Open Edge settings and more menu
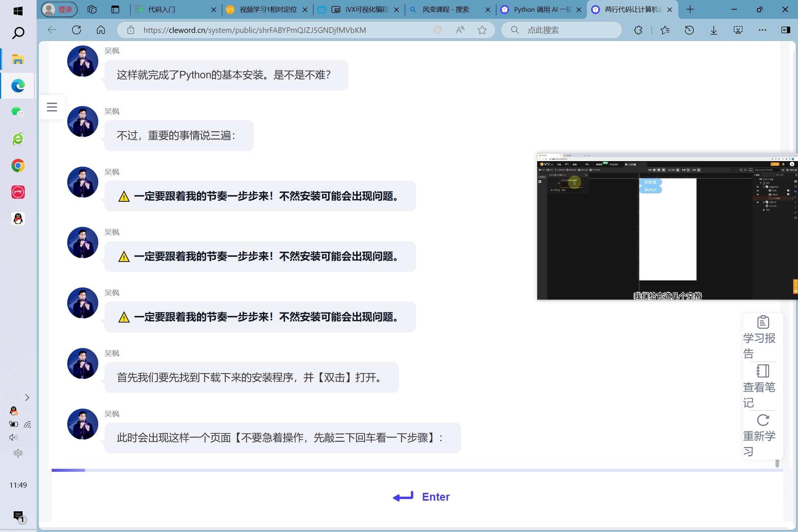The height and width of the screenshot is (532, 798). [x=763, y=30]
